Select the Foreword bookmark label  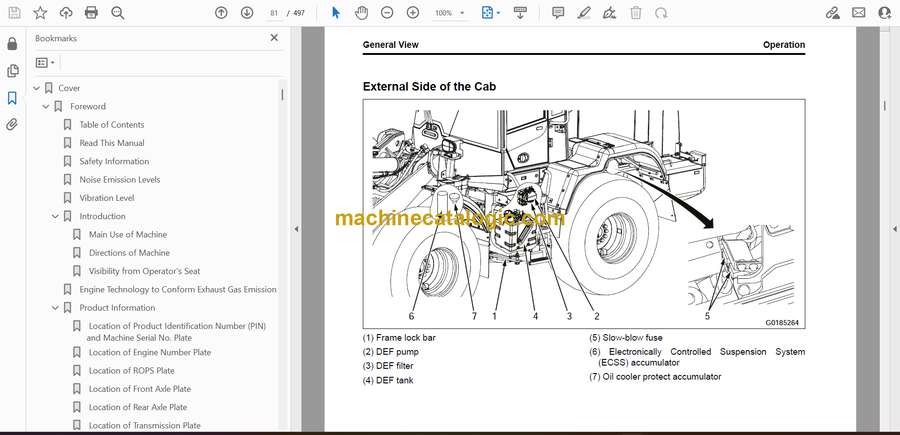click(88, 107)
